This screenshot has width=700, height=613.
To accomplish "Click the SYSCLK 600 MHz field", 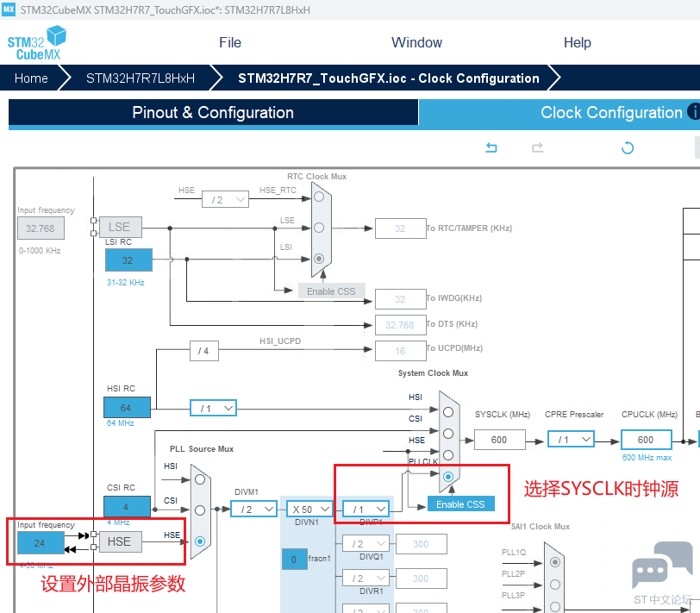I will [x=499, y=440].
